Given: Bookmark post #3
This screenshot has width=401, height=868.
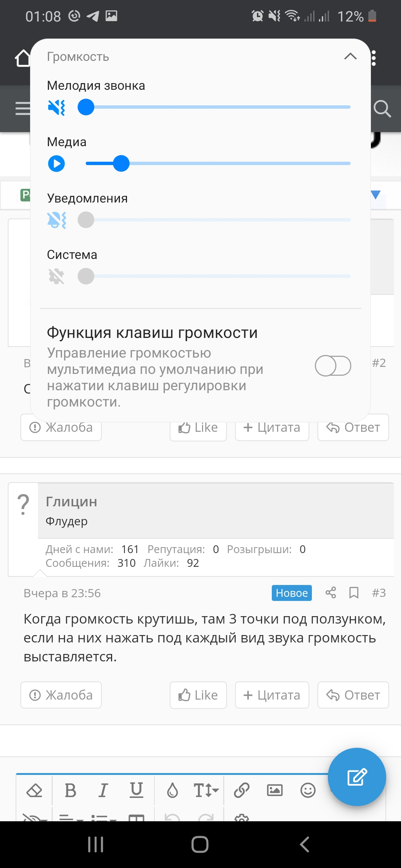Looking at the screenshot, I should (354, 593).
